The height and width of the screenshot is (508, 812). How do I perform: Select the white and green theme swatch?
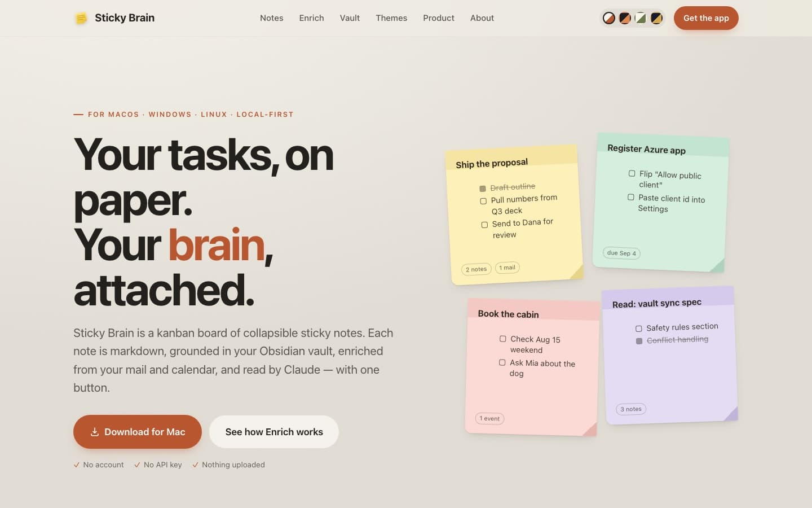coord(641,18)
